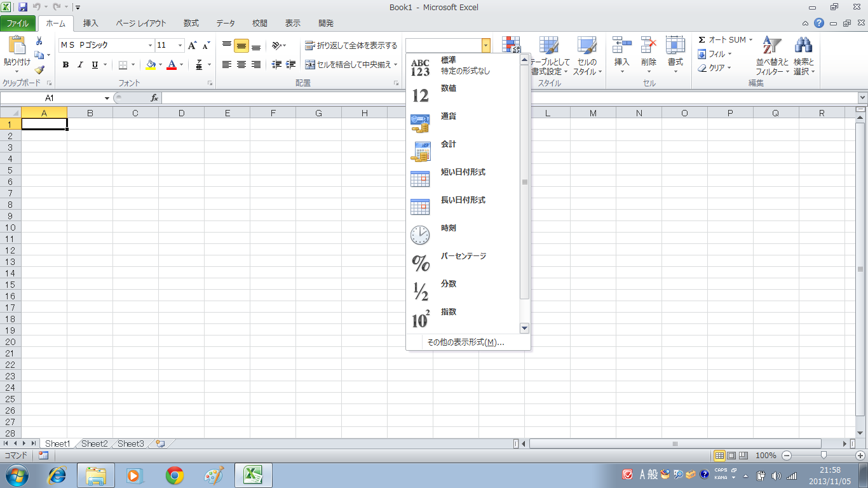The height and width of the screenshot is (488, 868).
Task: Click the Sort and Filter icon
Action: tap(771, 46)
